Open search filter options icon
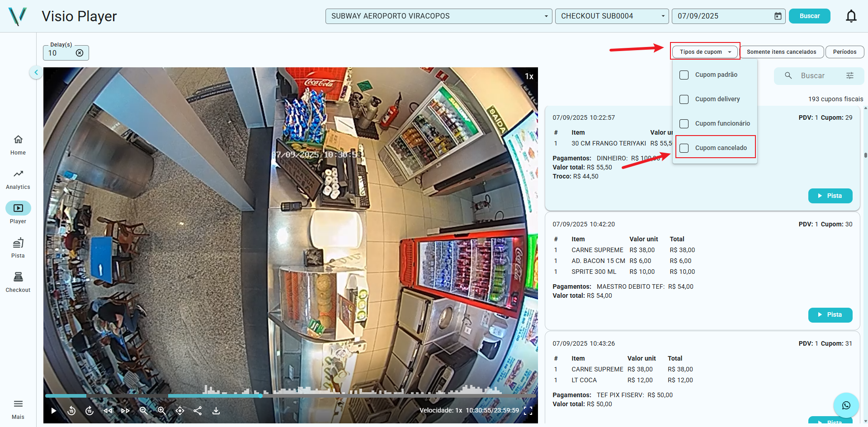The height and width of the screenshot is (427, 868). [x=850, y=76]
